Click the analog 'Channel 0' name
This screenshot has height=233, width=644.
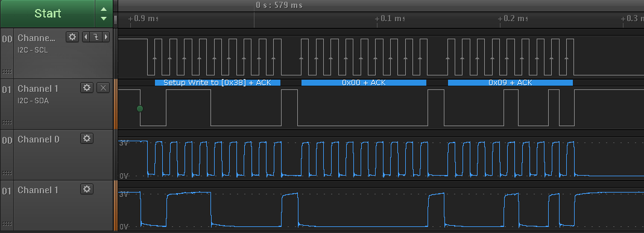click(38, 139)
